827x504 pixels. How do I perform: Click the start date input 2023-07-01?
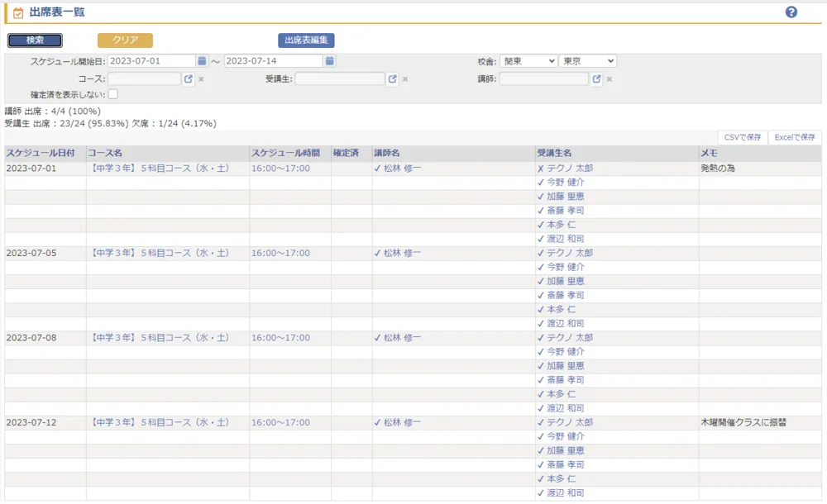[x=151, y=61]
